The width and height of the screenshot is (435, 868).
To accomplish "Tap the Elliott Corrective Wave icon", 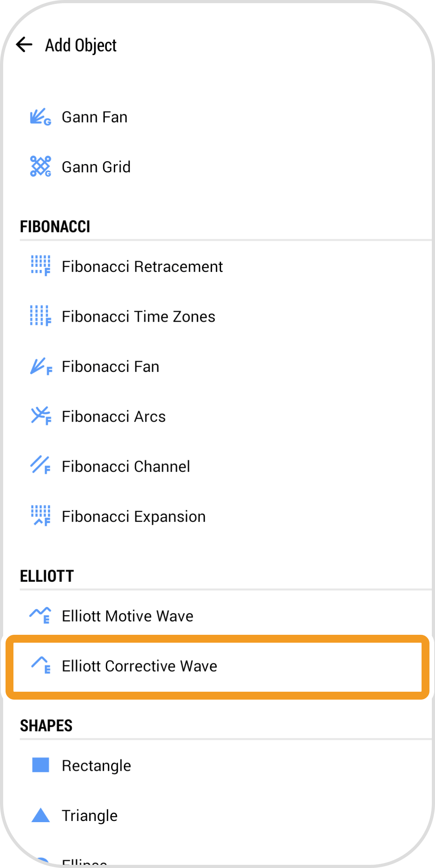I will pos(40,666).
